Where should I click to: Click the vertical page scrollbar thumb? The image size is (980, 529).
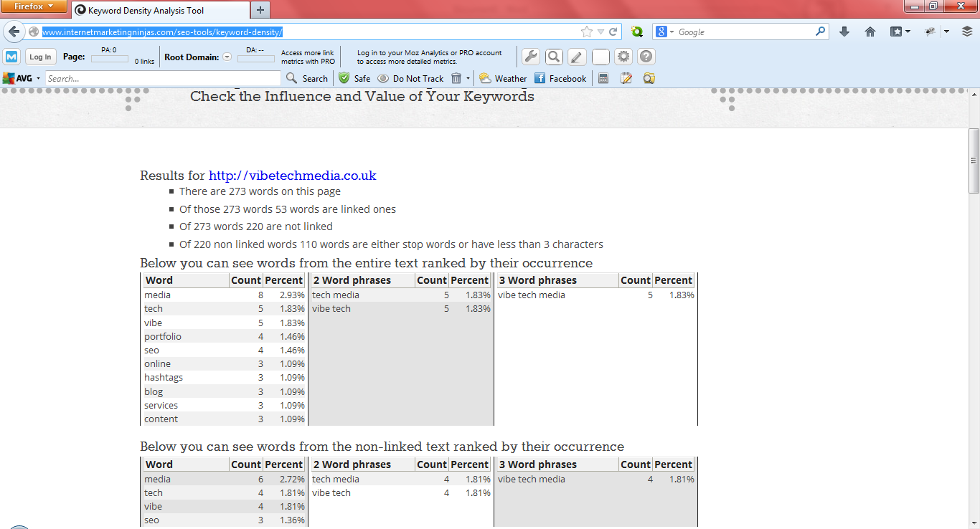pos(974,161)
